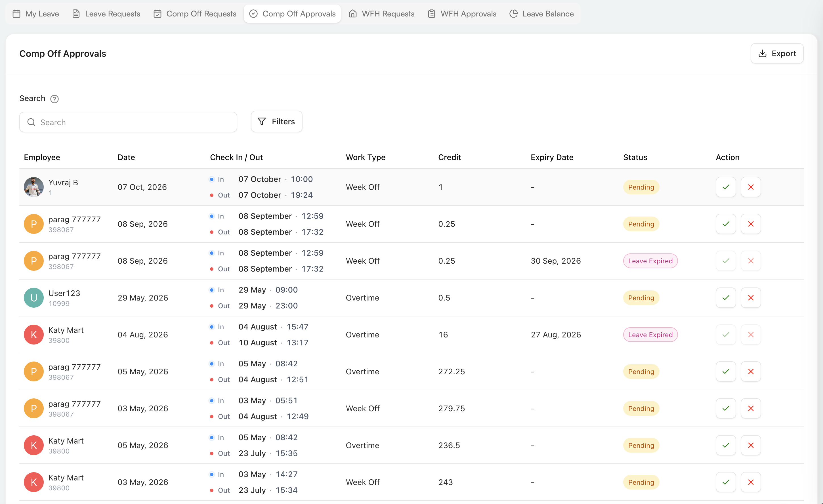823x504 pixels.
Task: Click the Search help question mark icon
Action: tap(54, 99)
